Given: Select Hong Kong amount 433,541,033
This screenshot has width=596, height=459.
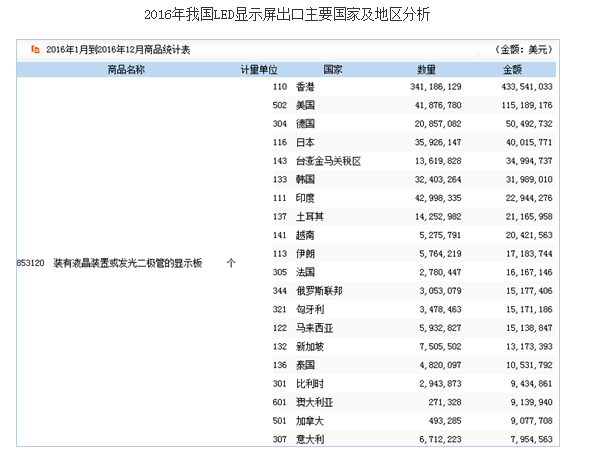Looking at the screenshot, I should [527, 87].
